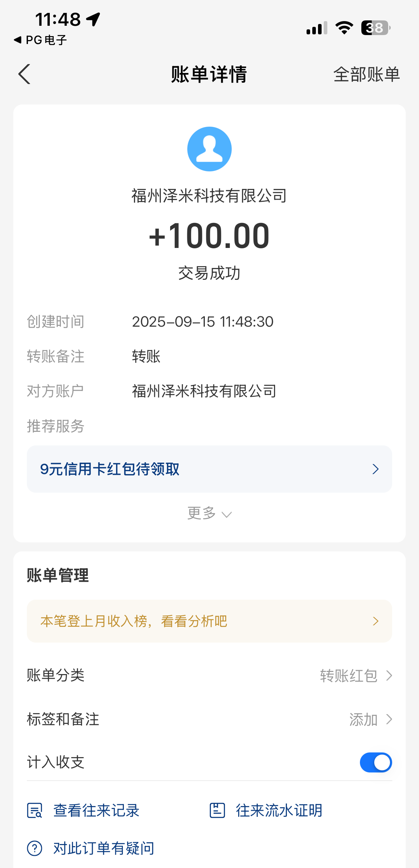Return to PG电子 app via status bar

pyautogui.click(x=40, y=40)
